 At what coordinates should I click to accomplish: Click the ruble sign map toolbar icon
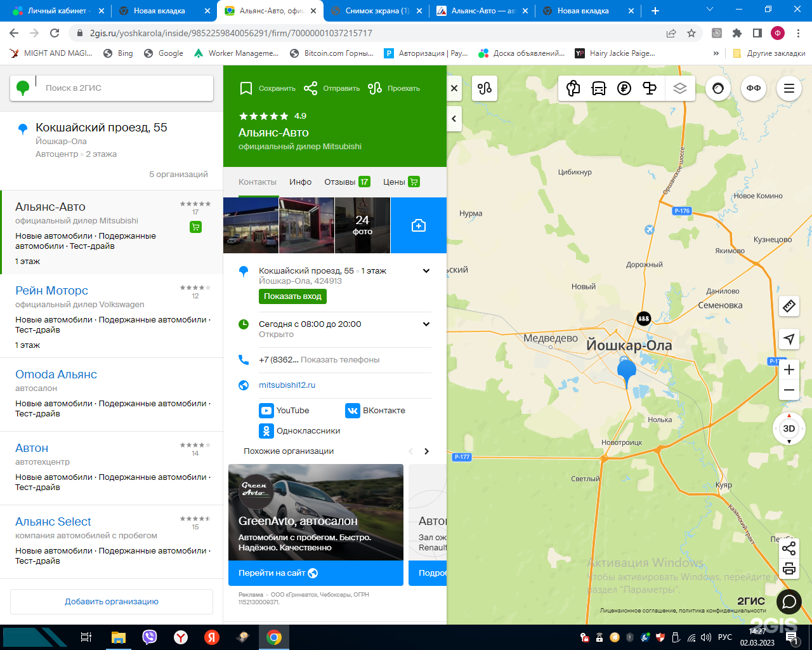[x=624, y=88]
